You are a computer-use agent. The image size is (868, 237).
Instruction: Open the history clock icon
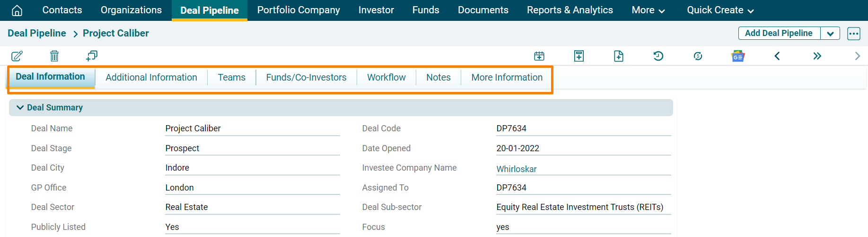(658, 56)
